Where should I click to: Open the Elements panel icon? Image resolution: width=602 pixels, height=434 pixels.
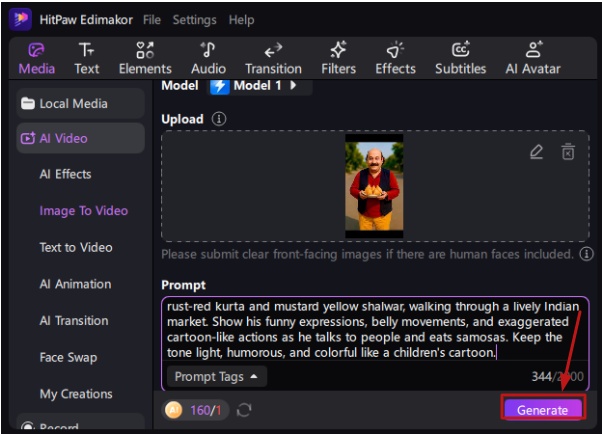145,58
